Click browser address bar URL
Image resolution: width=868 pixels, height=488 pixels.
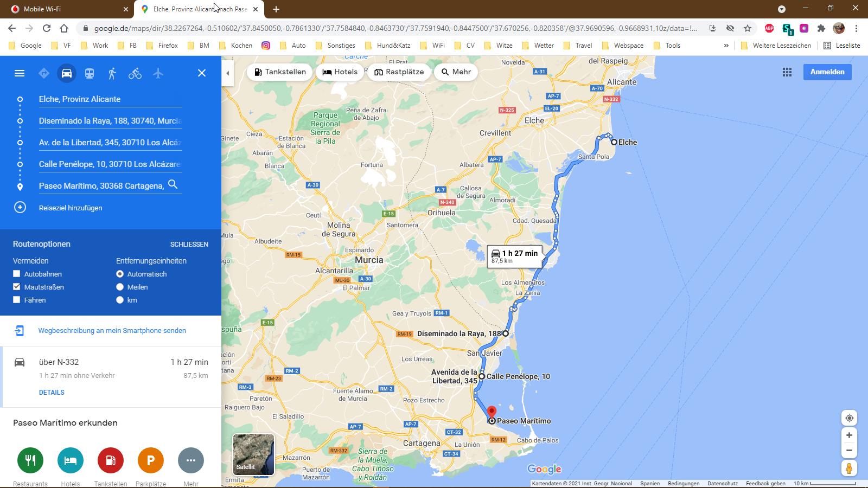(396, 28)
